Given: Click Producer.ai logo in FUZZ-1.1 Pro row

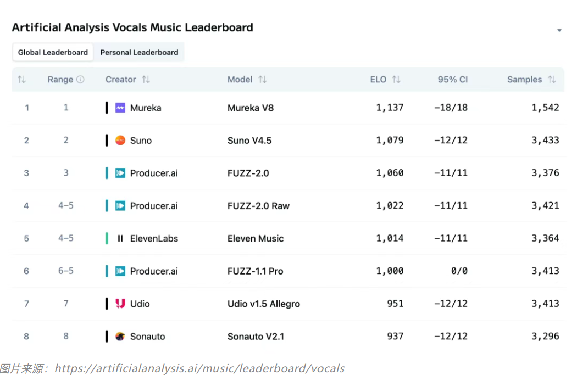Looking at the screenshot, I should 120,271.
